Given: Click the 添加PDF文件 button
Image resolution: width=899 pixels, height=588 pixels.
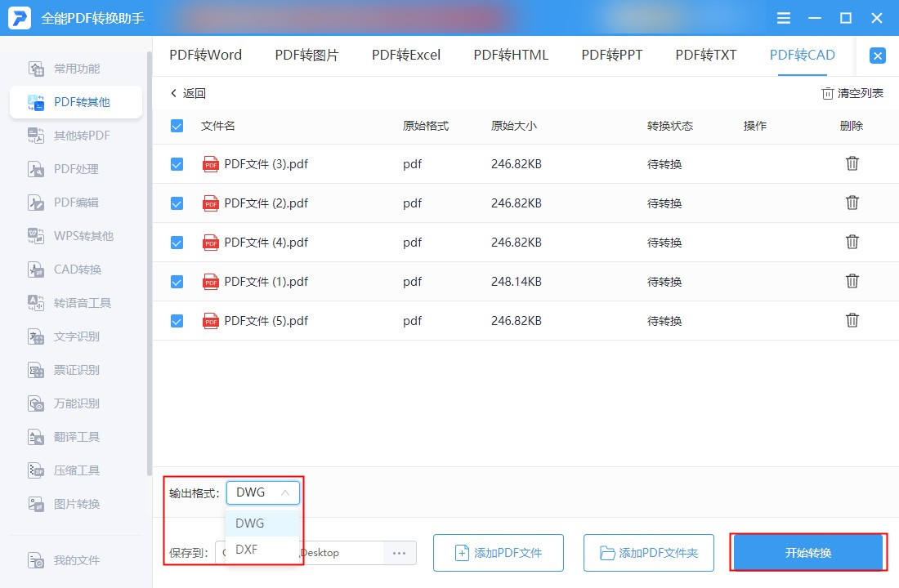Looking at the screenshot, I should pyautogui.click(x=498, y=553).
